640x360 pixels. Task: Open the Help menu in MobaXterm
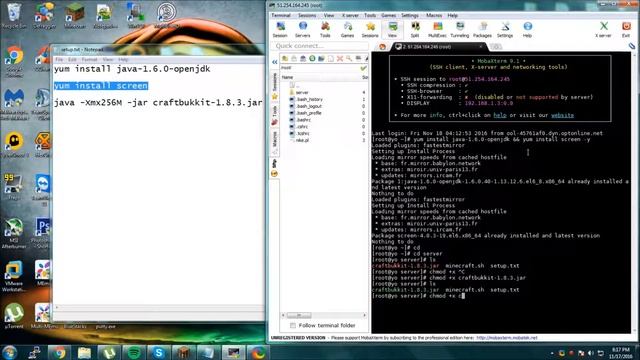pos(453,16)
